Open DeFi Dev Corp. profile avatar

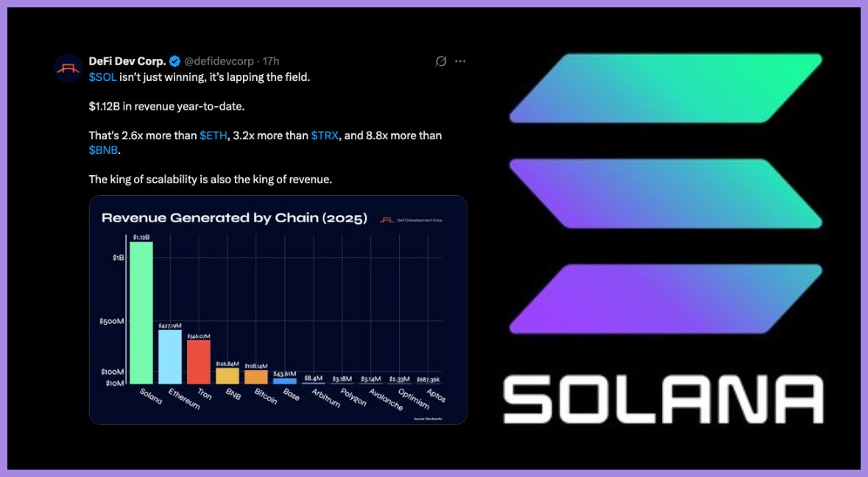point(68,68)
